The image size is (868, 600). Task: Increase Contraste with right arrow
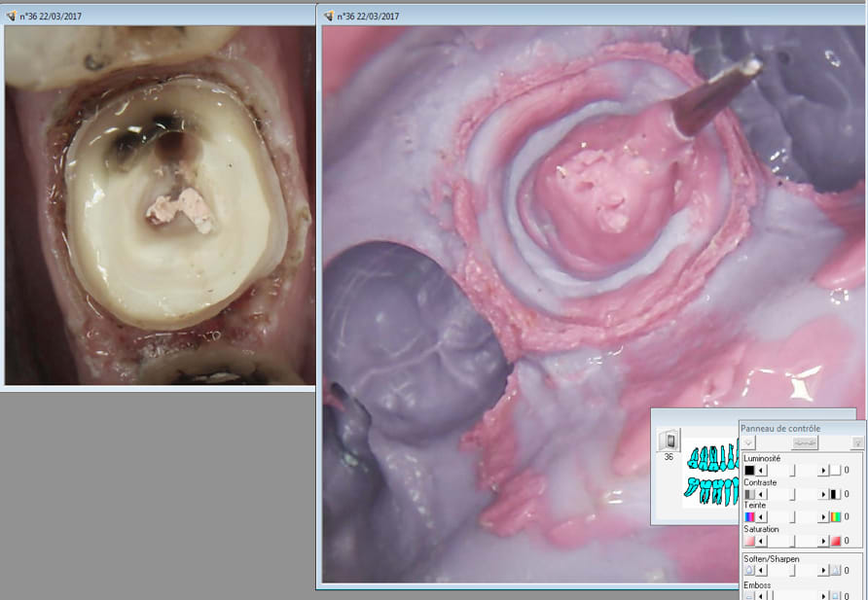[x=823, y=493]
